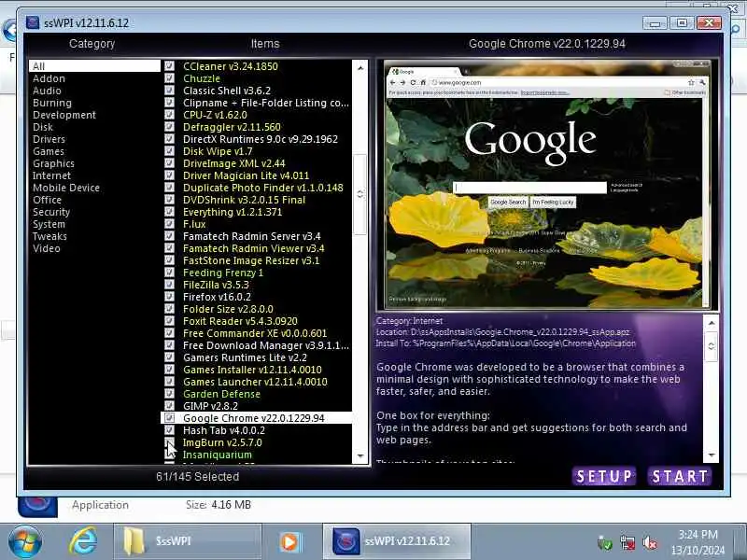Click the START button
Viewport: 747px width, 560px height.
point(680,476)
